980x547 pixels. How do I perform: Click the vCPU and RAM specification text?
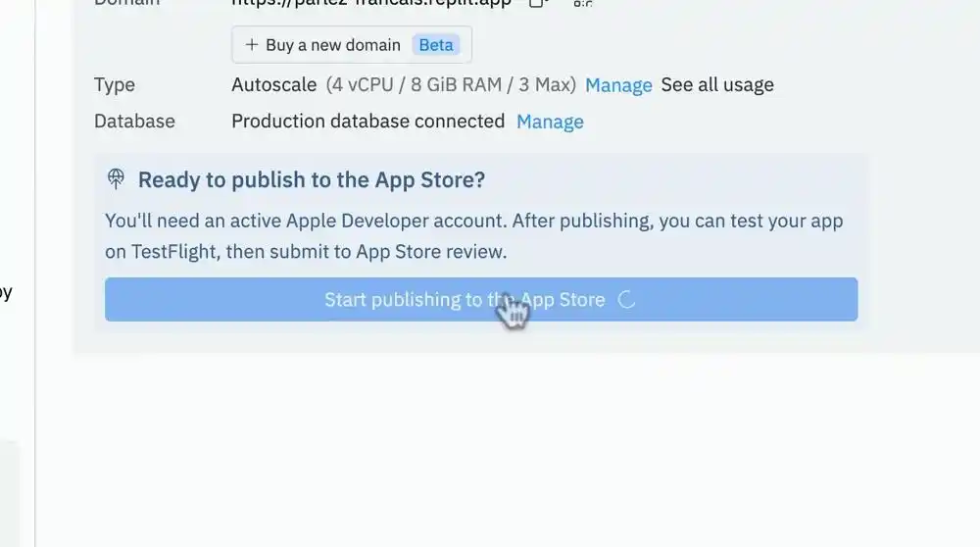point(451,85)
